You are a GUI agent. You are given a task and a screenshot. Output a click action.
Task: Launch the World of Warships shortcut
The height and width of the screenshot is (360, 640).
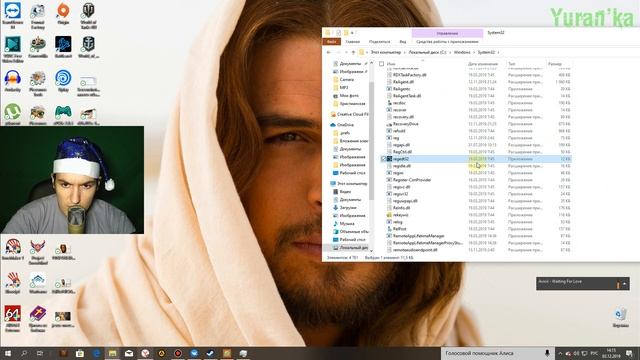pos(88,47)
